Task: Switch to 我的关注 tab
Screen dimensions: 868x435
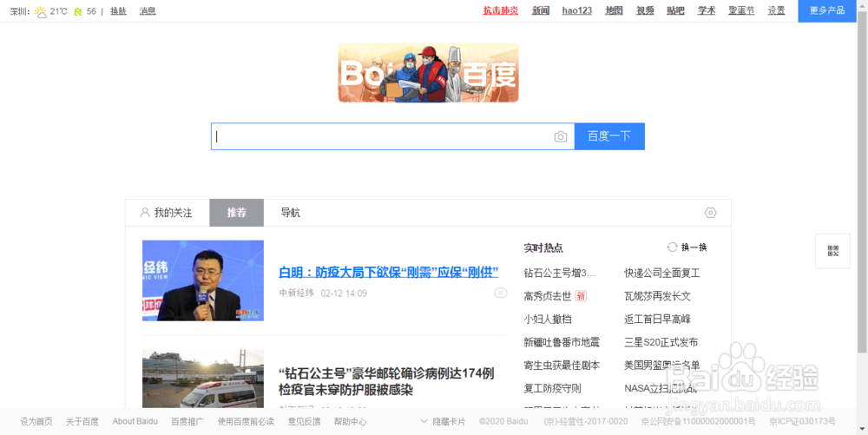Action: [x=168, y=213]
